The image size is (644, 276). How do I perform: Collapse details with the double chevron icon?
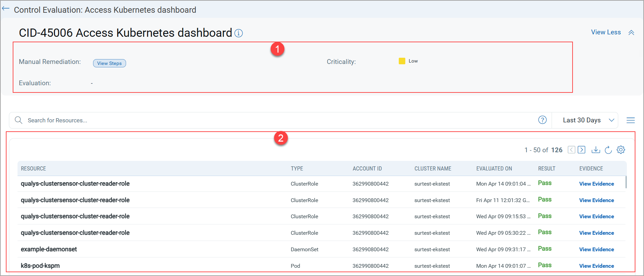coord(631,33)
